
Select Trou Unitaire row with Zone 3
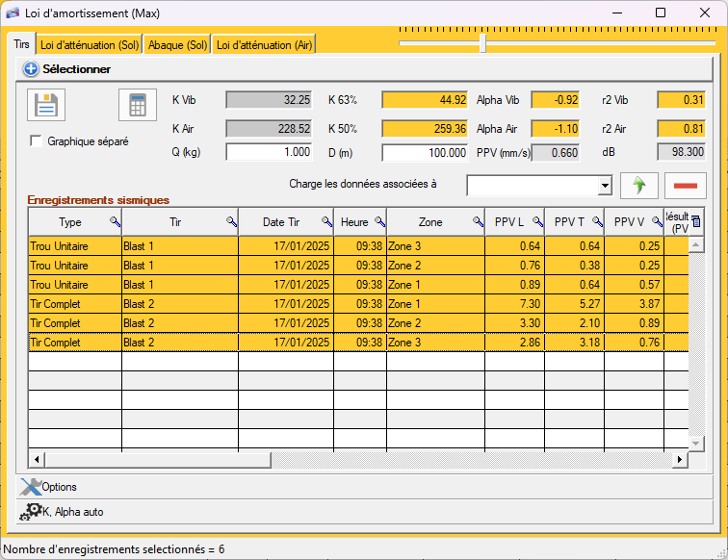pyautogui.click(x=358, y=246)
